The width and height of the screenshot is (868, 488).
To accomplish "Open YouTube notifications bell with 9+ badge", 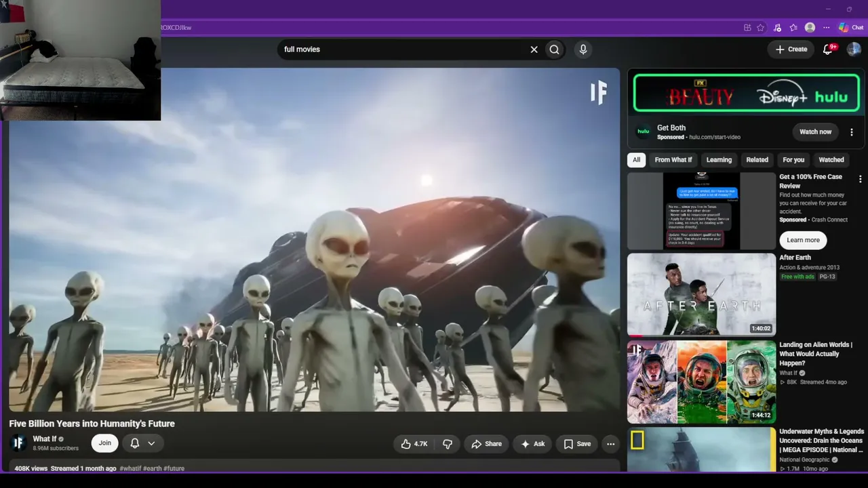I will [828, 49].
